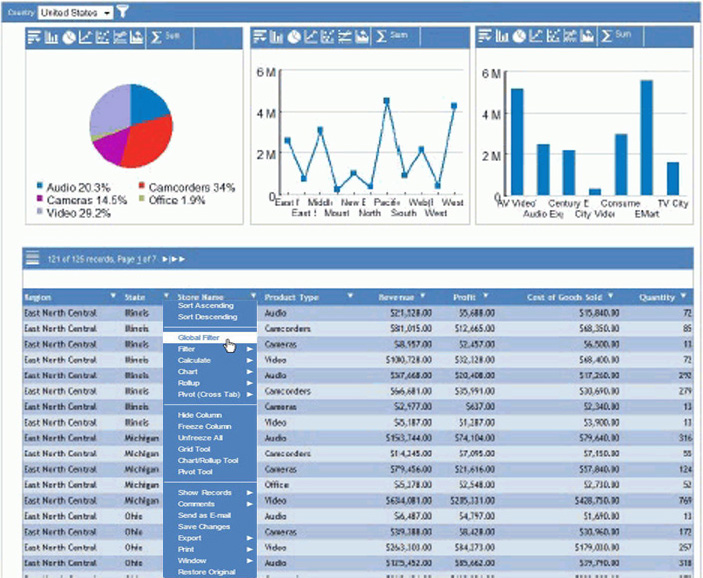Click the Audio 20.3% legend color swatch
Image resolution: width=703 pixels, height=578 pixels.
(39, 186)
